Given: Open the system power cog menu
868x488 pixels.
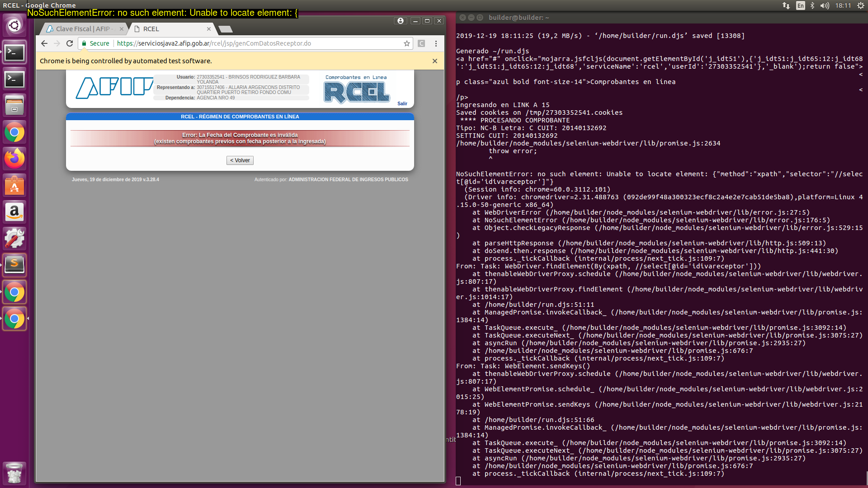Looking at the screenshot, I should pos(861,5).
